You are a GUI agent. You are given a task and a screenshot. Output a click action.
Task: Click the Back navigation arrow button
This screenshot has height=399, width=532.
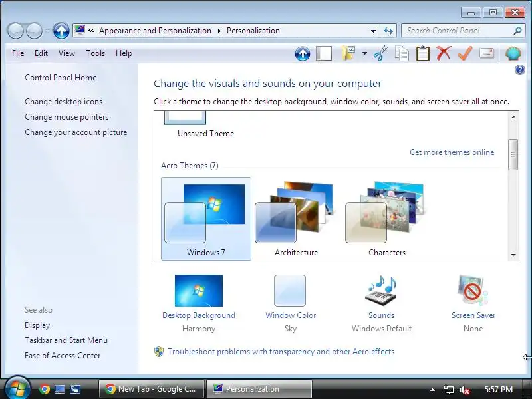click(x=15, y=31)
